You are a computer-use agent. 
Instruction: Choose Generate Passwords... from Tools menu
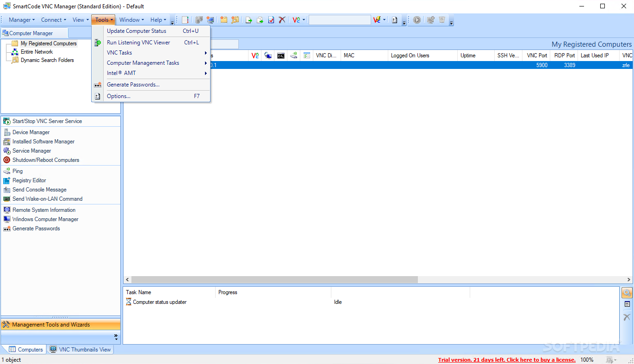tap(151, 85)
